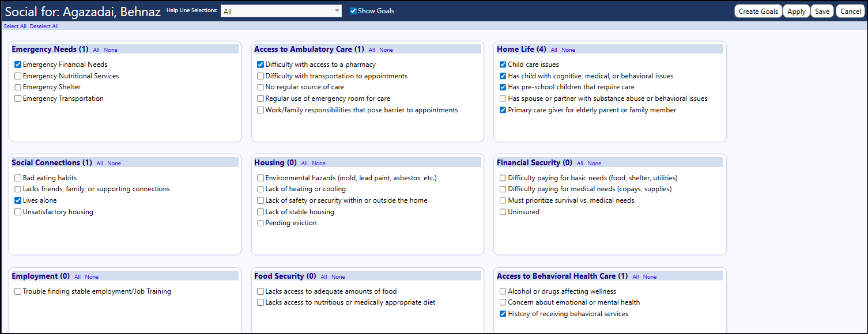This screenshot has height=334, width=868.
Task: Click the top Deselect All link
Action: click(x=44, y=26)
